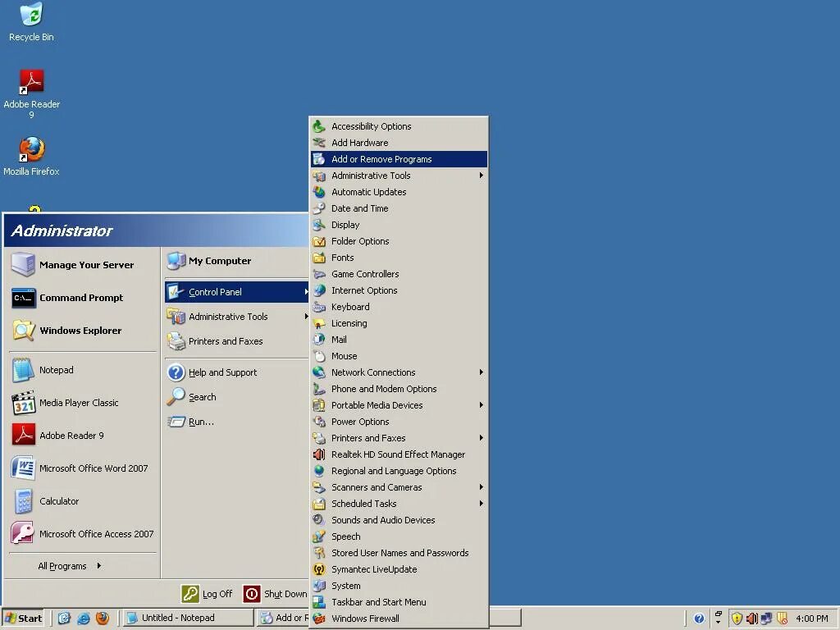
Task: Click the Microsoft Office Access 2007 icon
Action: click(x=23, y=534)
